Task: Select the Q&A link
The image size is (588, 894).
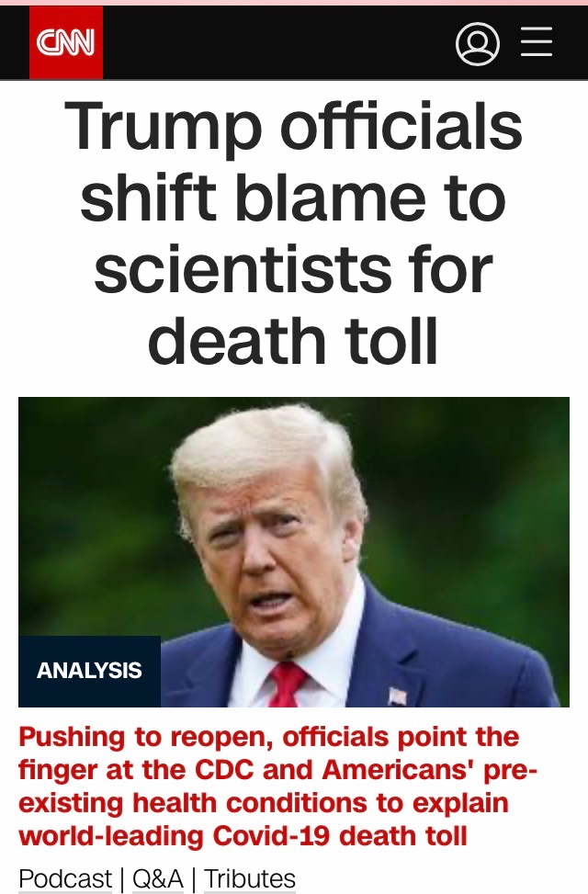Action: pos(158,878)
